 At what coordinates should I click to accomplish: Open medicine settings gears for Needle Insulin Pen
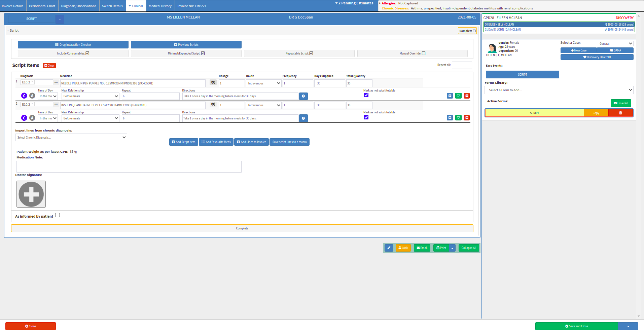click(x=213, y=82)
